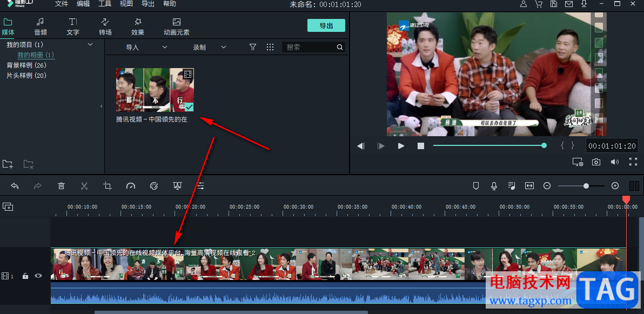644x314 pixels.
Task: Record a voiceover with the microphone icon
Action: coord(494,186)
